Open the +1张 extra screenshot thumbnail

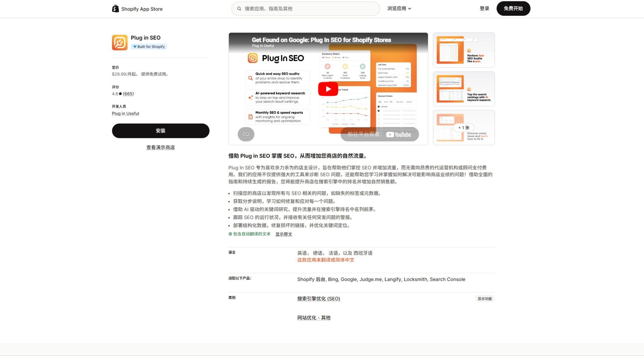pyautogui.click(x=464, y=128)
